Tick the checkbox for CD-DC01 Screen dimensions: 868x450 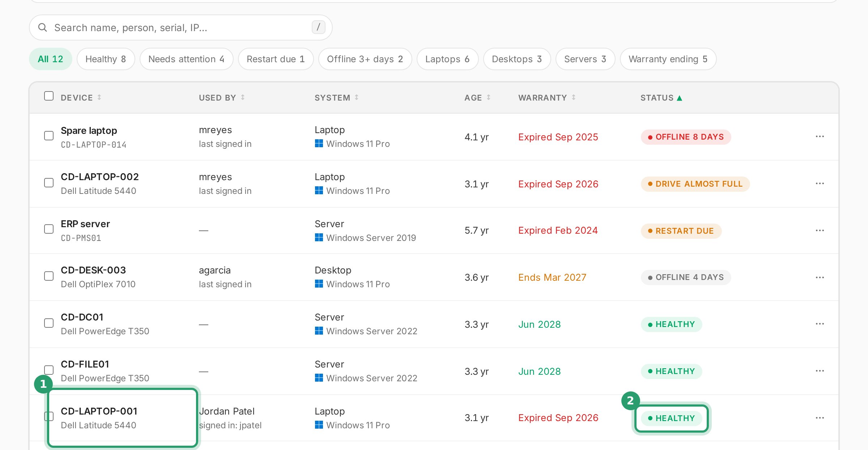[49, 323]
